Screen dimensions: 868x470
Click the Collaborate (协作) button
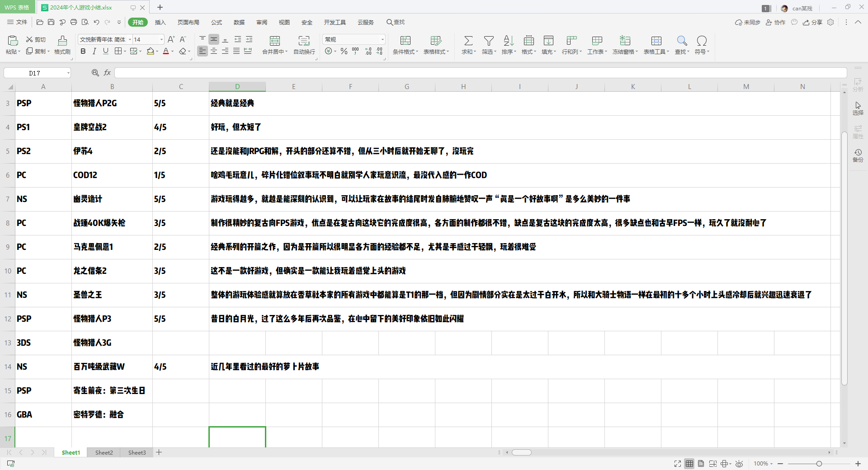(775, 22)
